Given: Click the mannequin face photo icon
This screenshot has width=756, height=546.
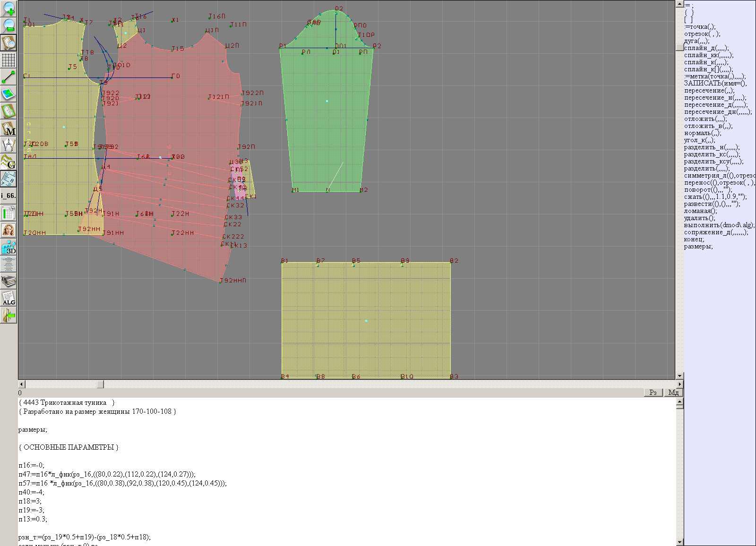Looking at the screenshot, I should point(9,230).
